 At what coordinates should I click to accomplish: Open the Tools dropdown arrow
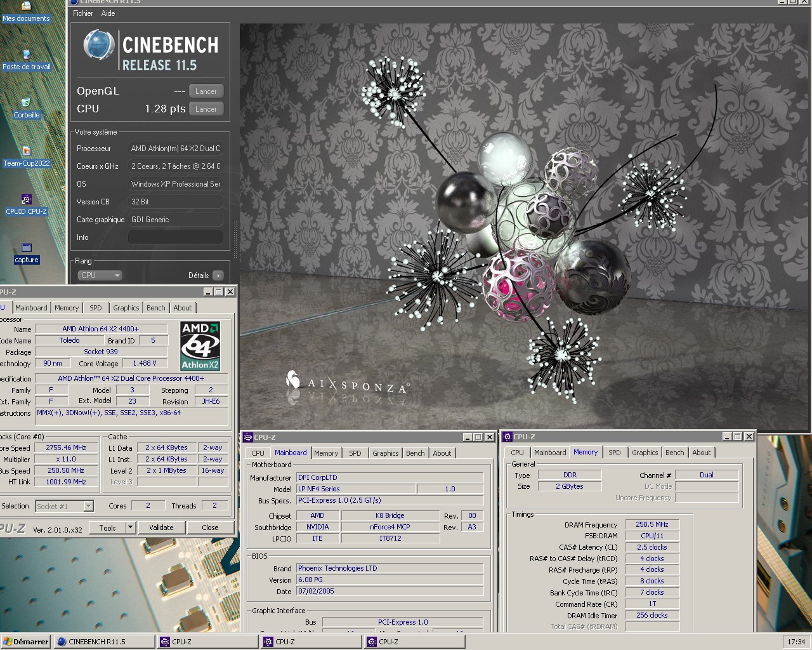[130, 527]
